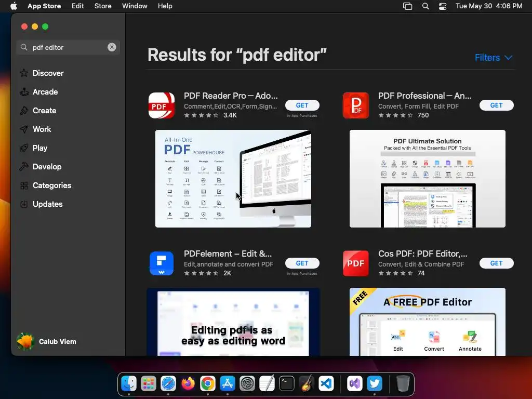The image size is (532, 399).
Task: Get PDF Professional app
Action: coord(496,105)
